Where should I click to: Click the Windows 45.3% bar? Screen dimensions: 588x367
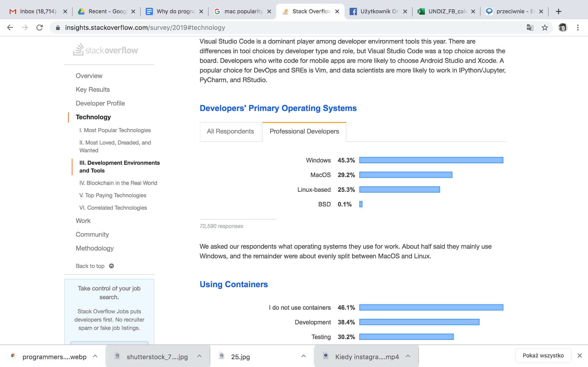[431, 160]
